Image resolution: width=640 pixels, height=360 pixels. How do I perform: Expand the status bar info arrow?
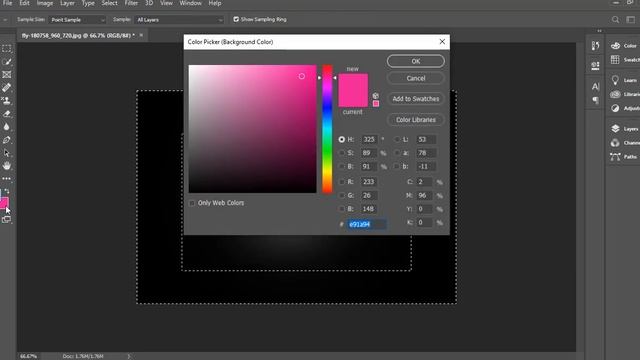click(x=129, y=356)
